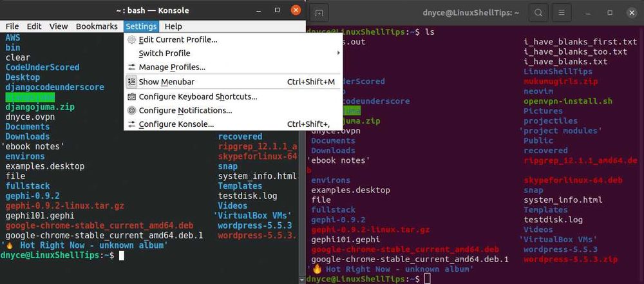Image resolution: width=644 pixels, height=284 pixels.
Task: Click Documents in Konsole listing
Action: pos(28,127)
